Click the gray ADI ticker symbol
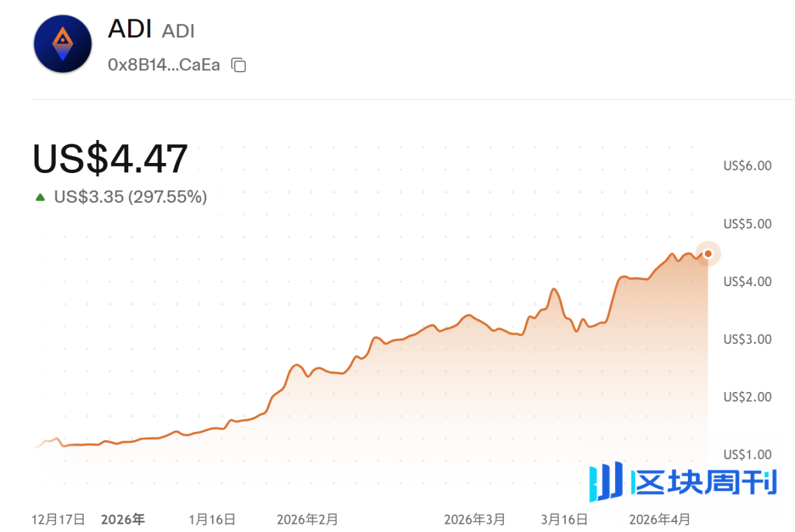The height and width of the screenshot is (532, 795). (178, 31)
